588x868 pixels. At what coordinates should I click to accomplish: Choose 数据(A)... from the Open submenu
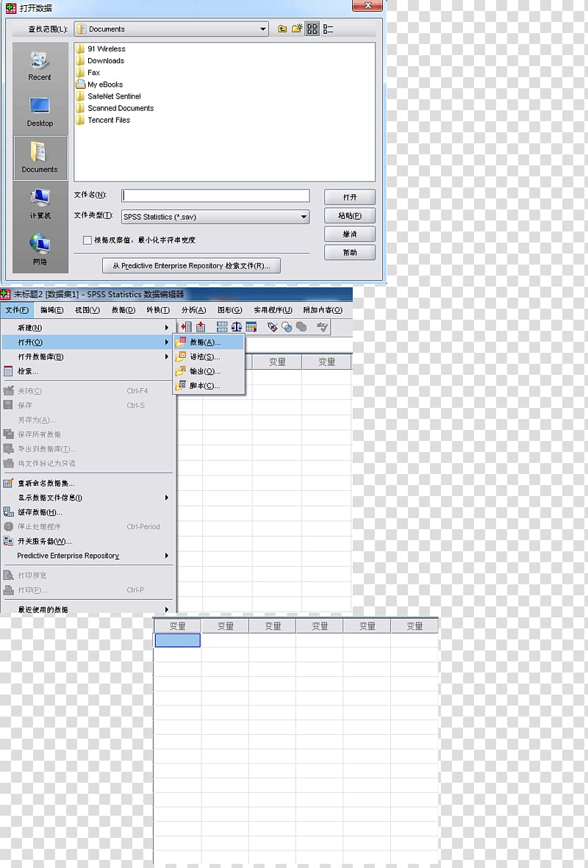click(x=209, y=342)
